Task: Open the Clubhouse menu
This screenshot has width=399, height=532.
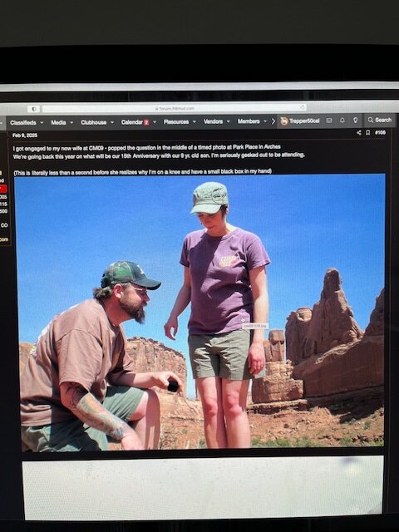Action: [x=94, y=122]
